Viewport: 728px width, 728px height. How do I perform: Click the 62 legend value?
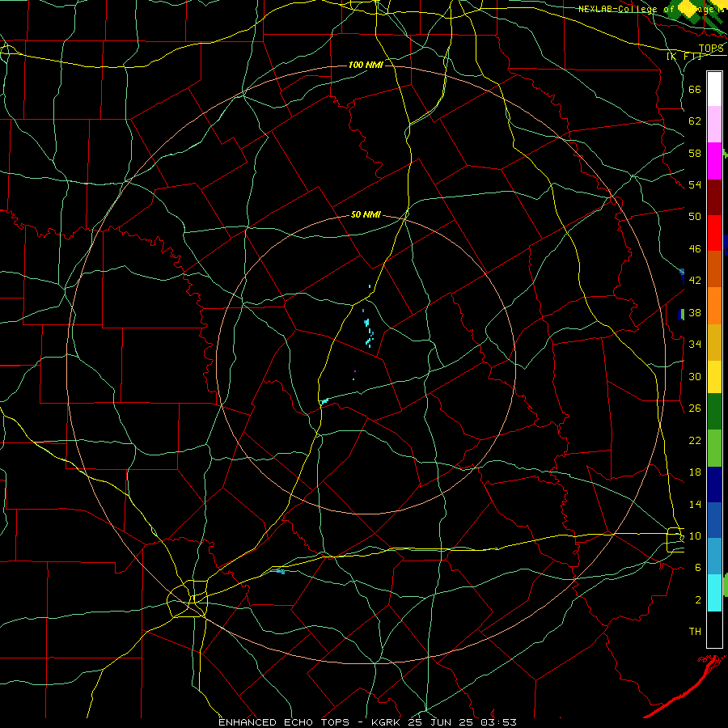point(695,121)
